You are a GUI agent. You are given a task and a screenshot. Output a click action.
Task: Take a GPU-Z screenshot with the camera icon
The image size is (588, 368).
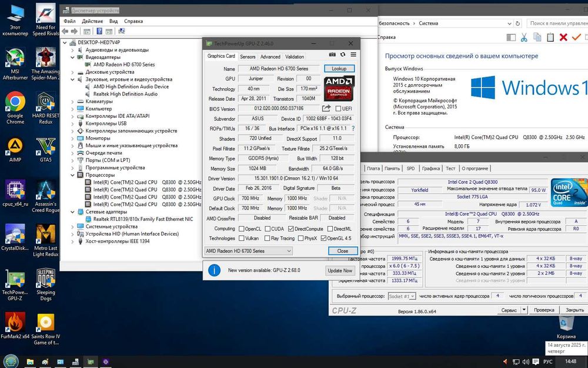[332, 55]
